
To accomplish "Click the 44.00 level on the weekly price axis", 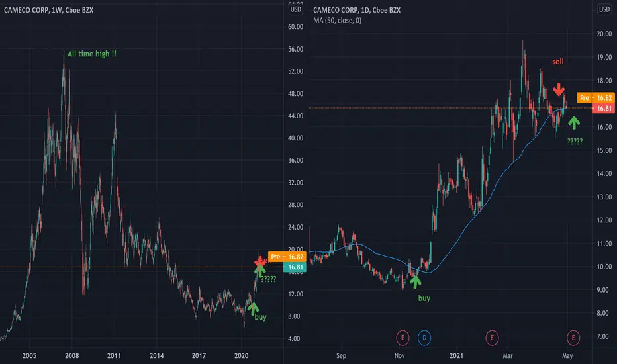I will coord(295,116).
